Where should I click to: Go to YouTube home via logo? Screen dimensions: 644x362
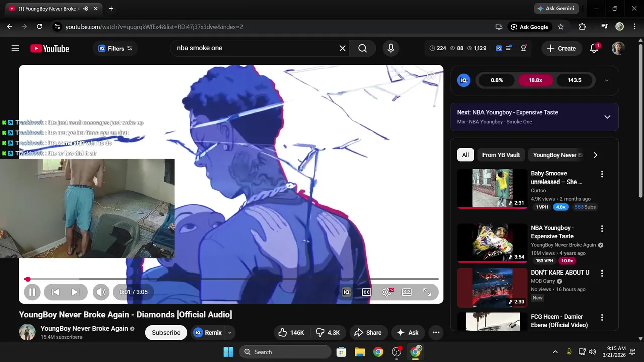pos(50,48)
